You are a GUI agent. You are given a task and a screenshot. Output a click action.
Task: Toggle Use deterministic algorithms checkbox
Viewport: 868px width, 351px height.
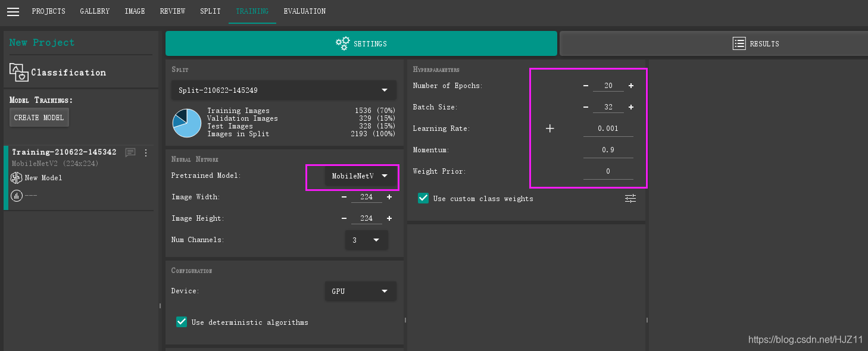pos(182,322)
